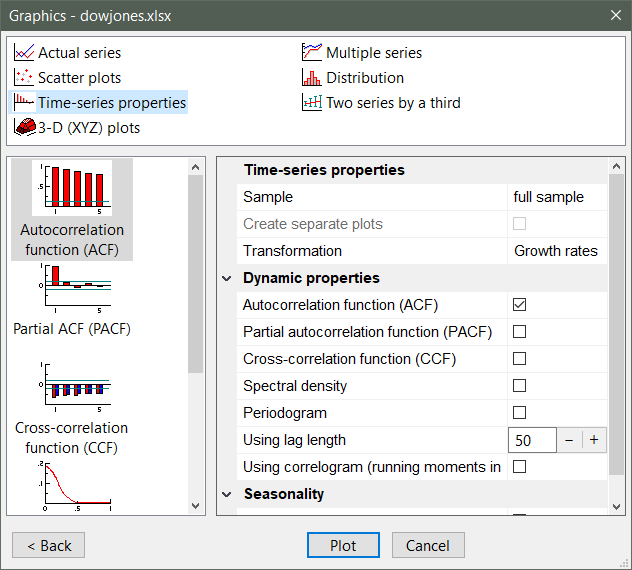The width and height of the screenshot is (632, 570).
Task: Collapse the Seasonality section
Action: tap(227, 494)
